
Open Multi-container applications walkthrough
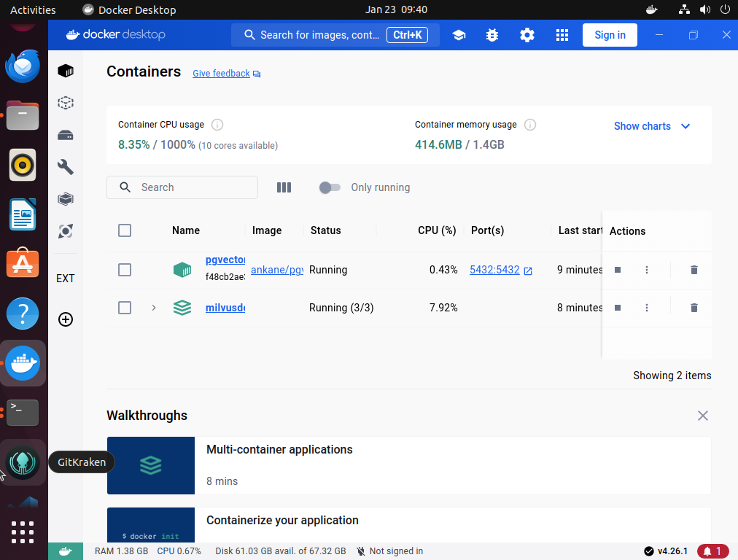click(408, 465)
